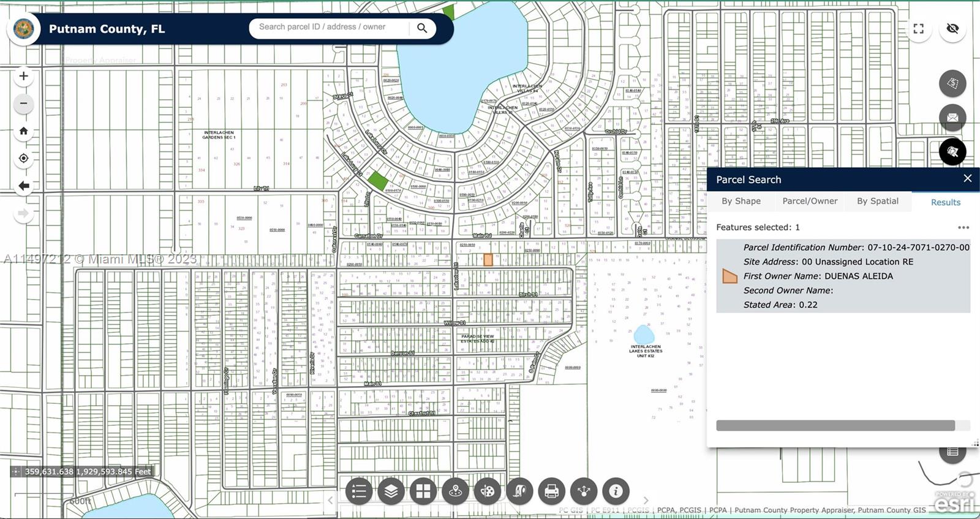
Task: Toggle the hide-widgets eye icon
Action: pyautogui.click(x=952, y=29)
